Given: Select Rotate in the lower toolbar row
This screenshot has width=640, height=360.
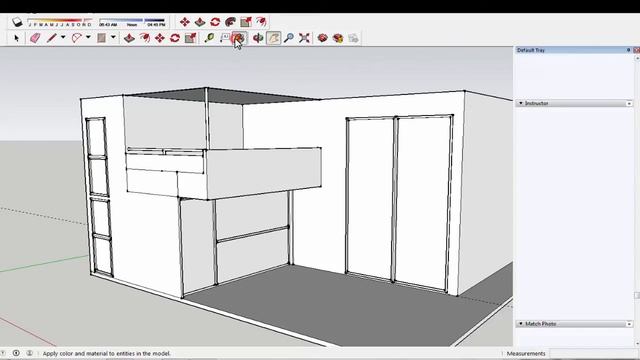Looking at the screenshot, I should 175,38.
